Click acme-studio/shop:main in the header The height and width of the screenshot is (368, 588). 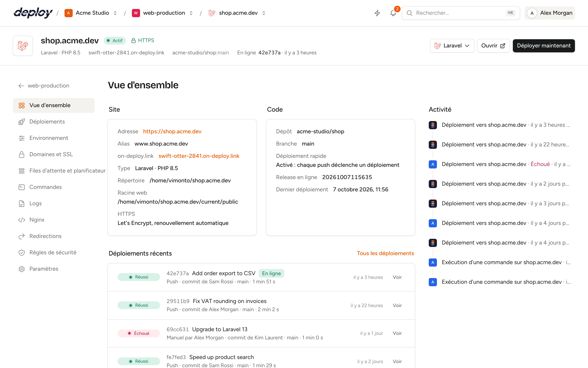click(200, 53)
